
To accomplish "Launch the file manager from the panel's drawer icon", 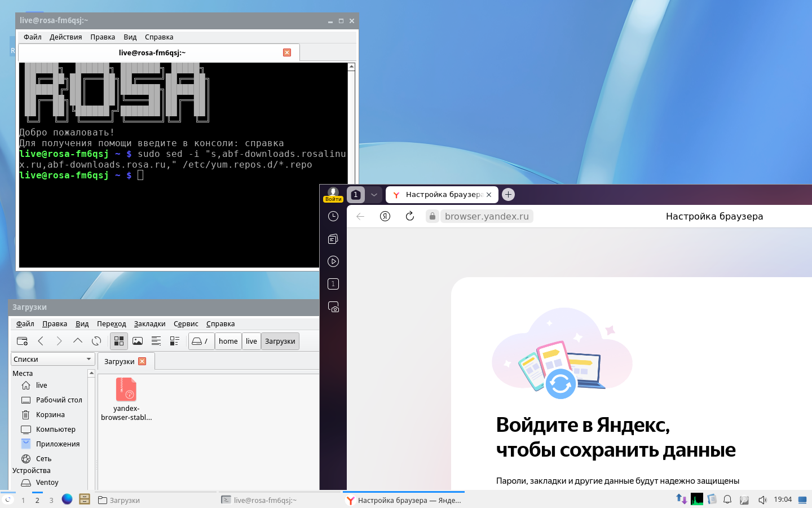I will 85,499.
